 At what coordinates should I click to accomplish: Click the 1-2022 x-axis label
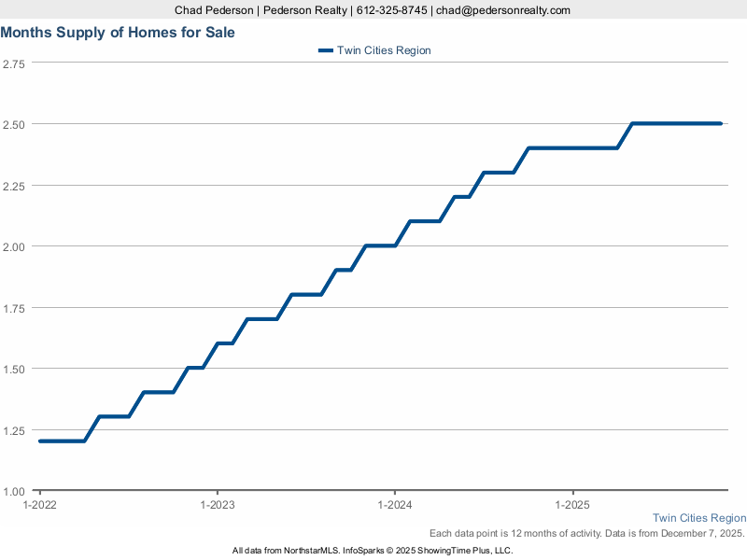pos(39,505)
